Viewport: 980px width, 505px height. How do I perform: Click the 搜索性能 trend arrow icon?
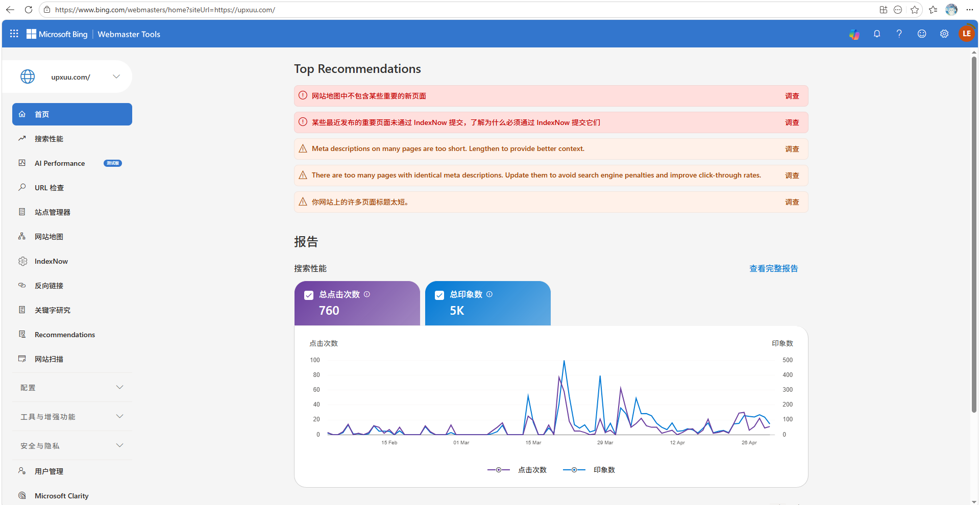click(x=22, y=138)
